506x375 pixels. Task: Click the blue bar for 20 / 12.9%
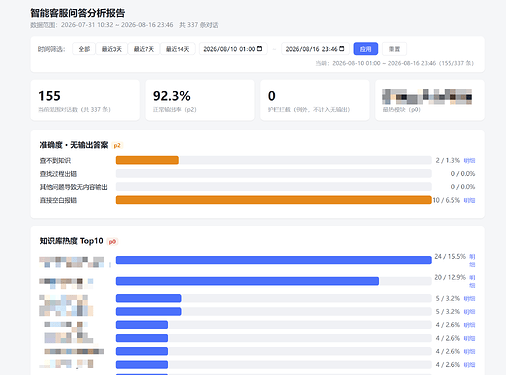coord(247,281)
